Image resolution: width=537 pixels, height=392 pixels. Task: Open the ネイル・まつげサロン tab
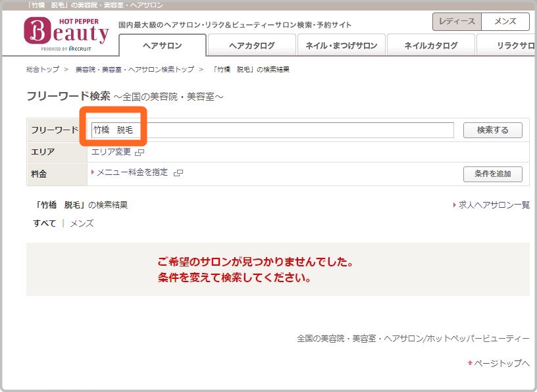343,44
